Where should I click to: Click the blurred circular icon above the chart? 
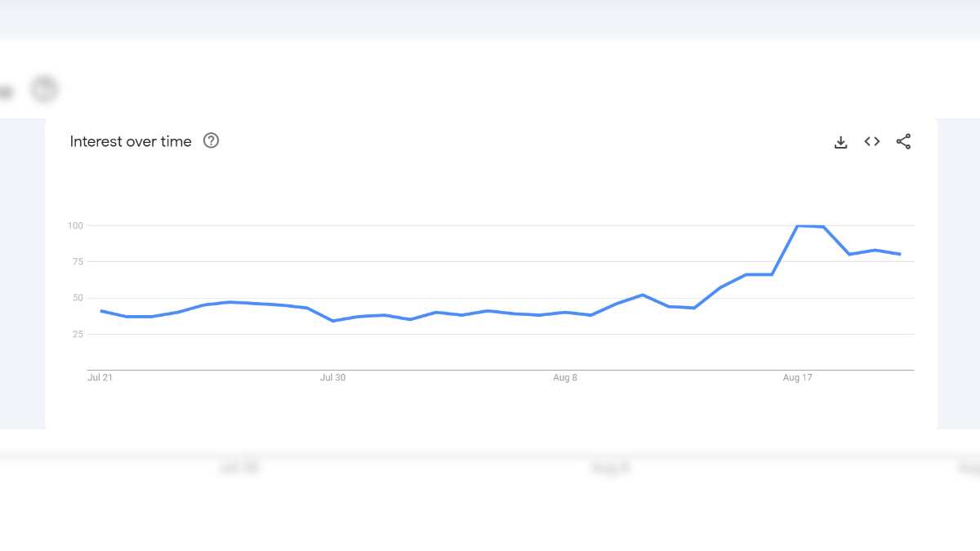pyautogui.click(x=45, y=89)
